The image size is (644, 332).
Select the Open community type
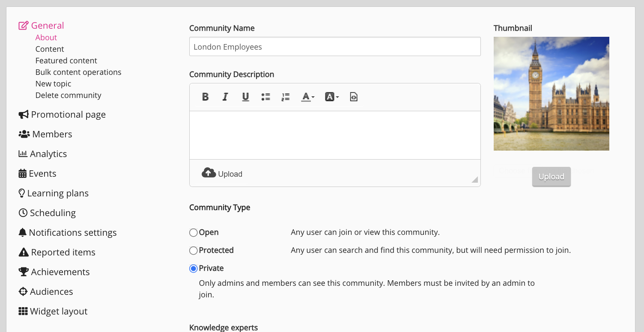click(194, 233)
